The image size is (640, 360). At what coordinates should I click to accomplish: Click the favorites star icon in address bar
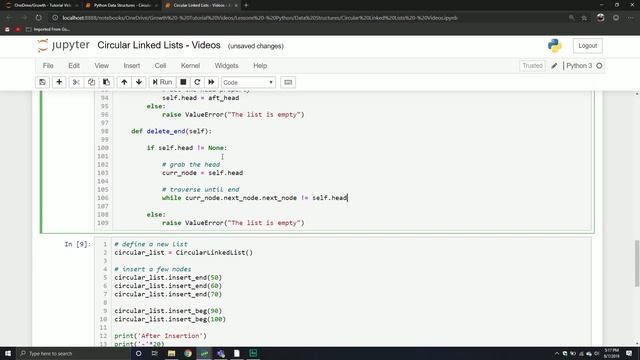pos(584,18)
